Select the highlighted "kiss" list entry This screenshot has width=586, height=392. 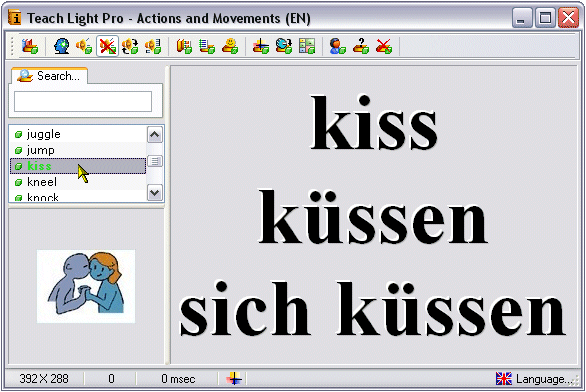(78, 166)
